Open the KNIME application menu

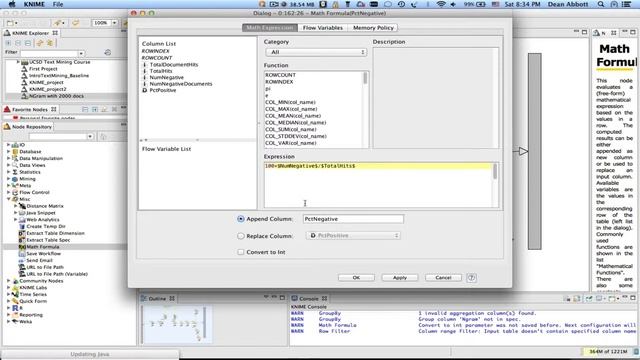pyautogui.click(x=34, y=4)
